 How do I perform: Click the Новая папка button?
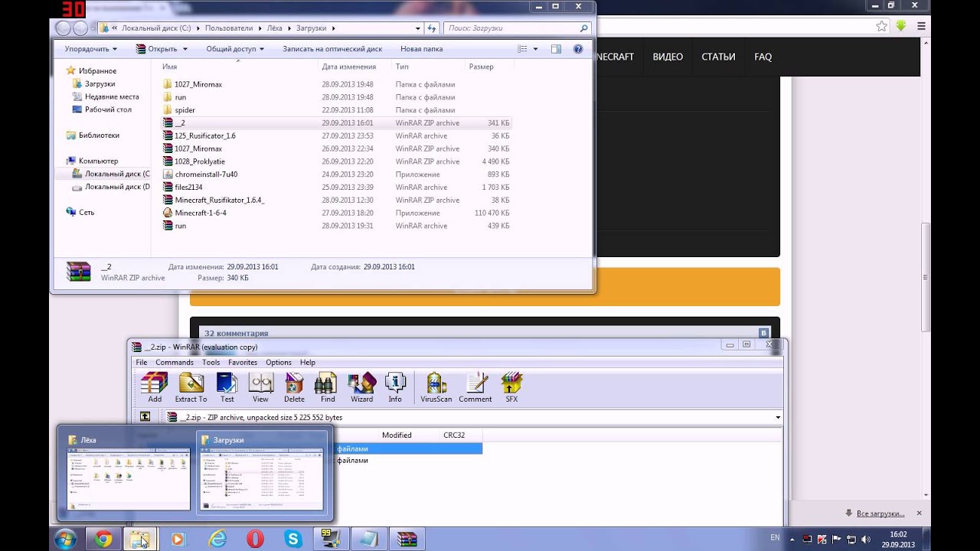[x=421, y=49]
